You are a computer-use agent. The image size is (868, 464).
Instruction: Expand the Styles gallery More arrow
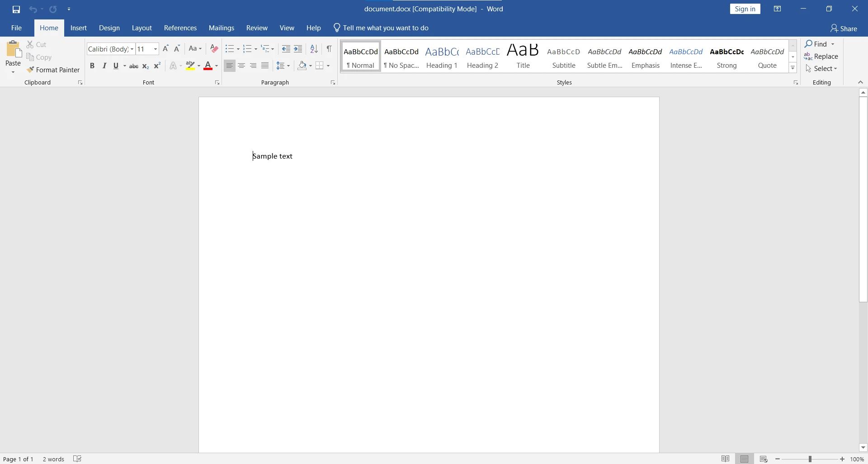coord(793,68)
